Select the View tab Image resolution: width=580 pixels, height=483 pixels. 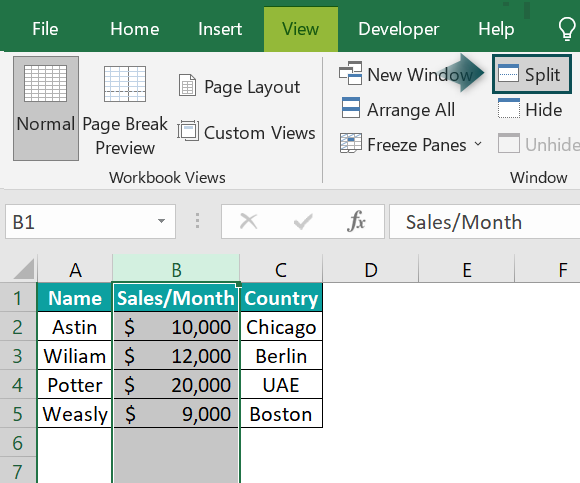(x=301, y=29)
